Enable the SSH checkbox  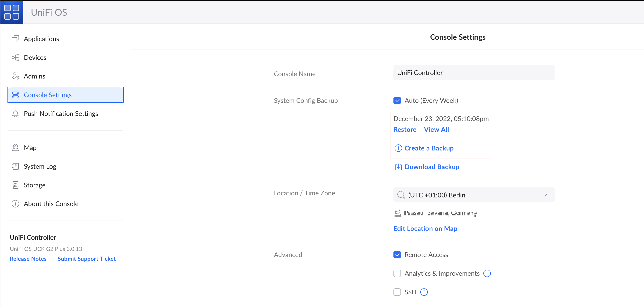click(x=397, y=292)
